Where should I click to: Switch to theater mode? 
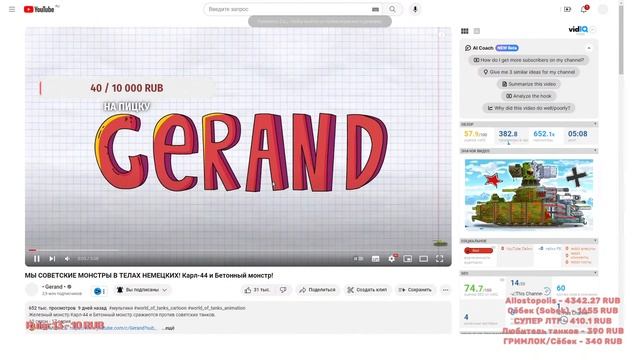tap(424, 258)
